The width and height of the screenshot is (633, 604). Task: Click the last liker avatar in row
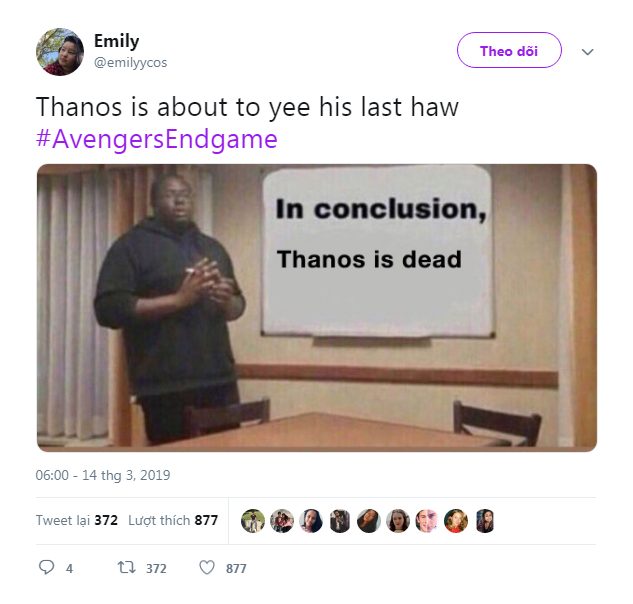[x=485, y=521]
